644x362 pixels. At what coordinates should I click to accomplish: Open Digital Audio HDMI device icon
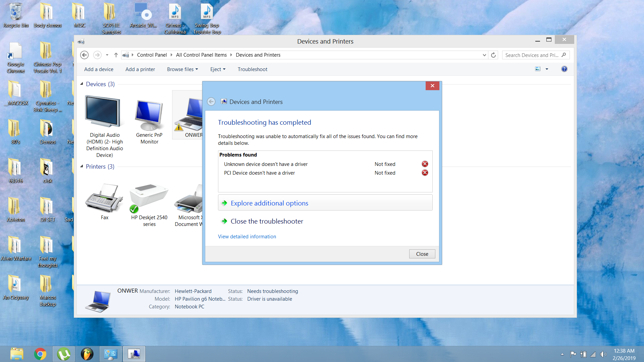[103, 112]
